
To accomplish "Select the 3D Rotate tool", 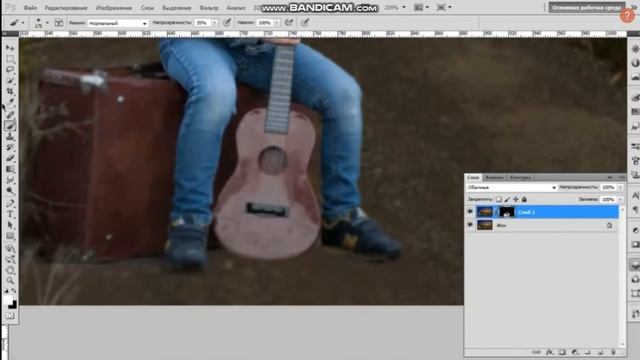I will (x=10, y=249).
